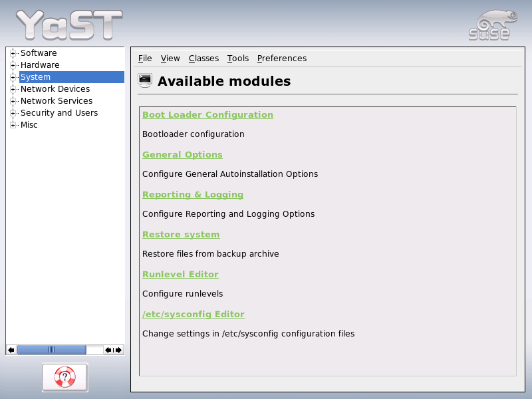Click the SUSE chameleon logo
The height and width of the screenshot is (399, 532).
[493, 25]
